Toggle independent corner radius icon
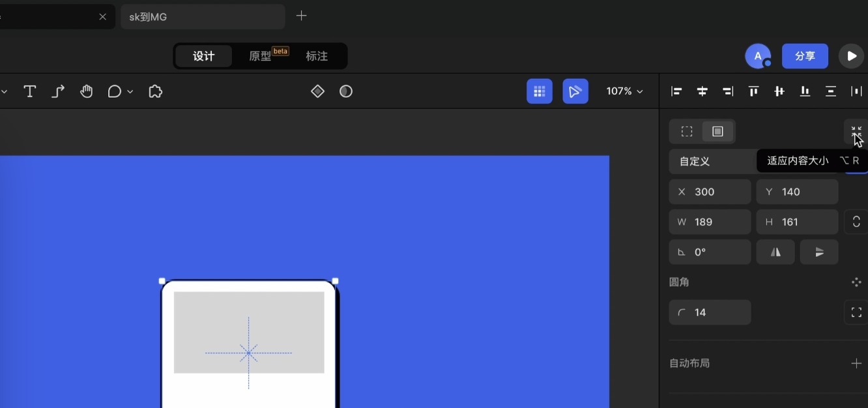Image resolution: width=868 pixels, height=408 pixels. [x=856, y=312]
